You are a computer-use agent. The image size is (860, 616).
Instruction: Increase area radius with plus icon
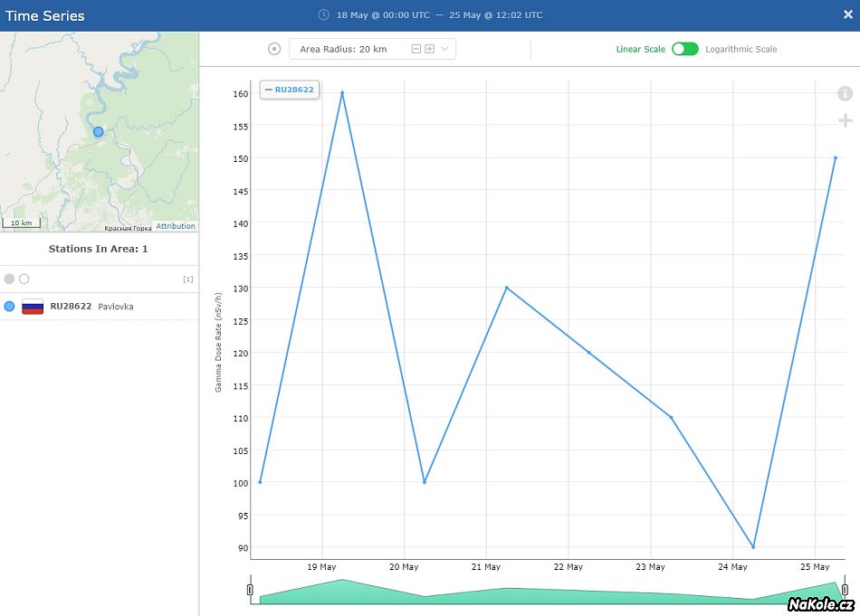(430, 49)
